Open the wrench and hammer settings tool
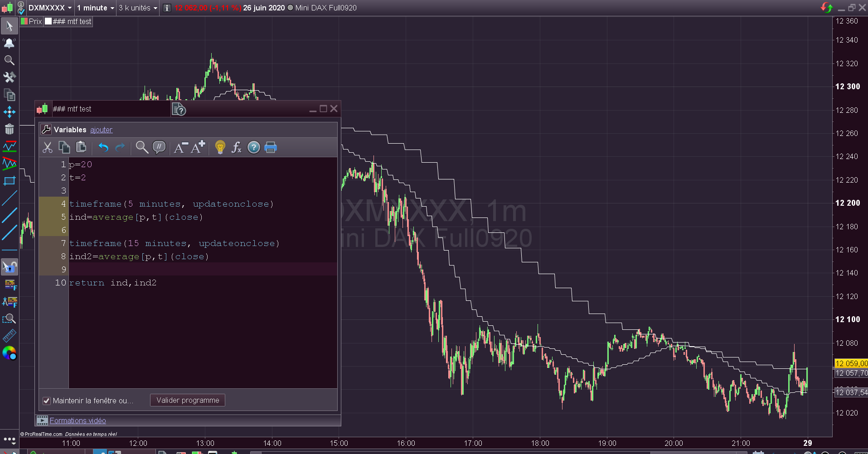Screen dimensions: 868x454 [x=9, y=77]
